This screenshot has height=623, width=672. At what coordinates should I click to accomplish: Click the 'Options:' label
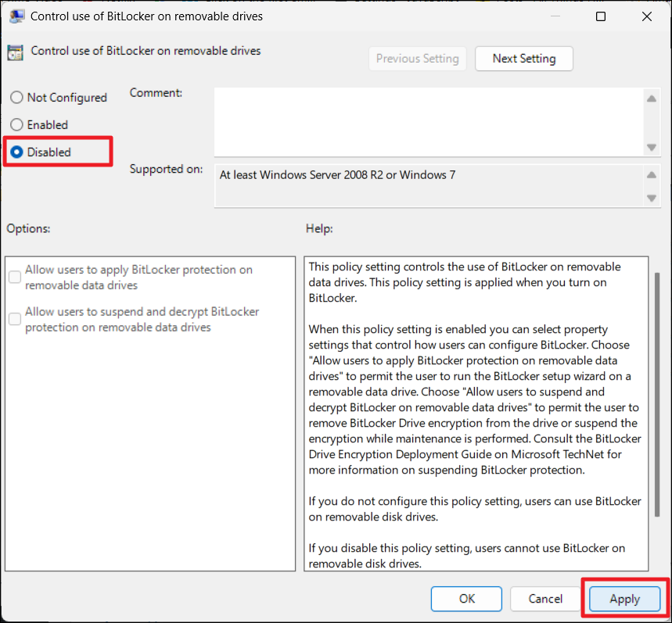coord(28,229)
